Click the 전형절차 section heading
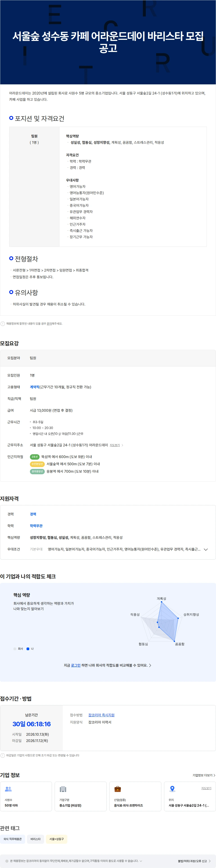216x868 pixels. tap(26, 259)
